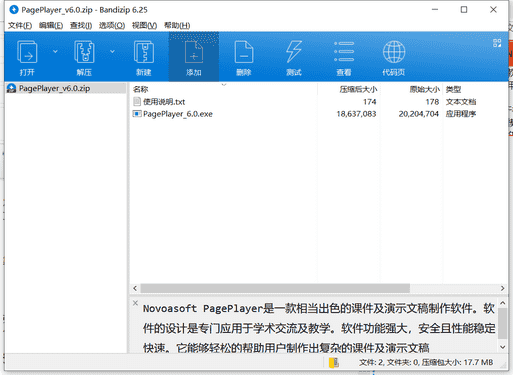Open the Edit (编辑) menu

[x=51, y=25]
